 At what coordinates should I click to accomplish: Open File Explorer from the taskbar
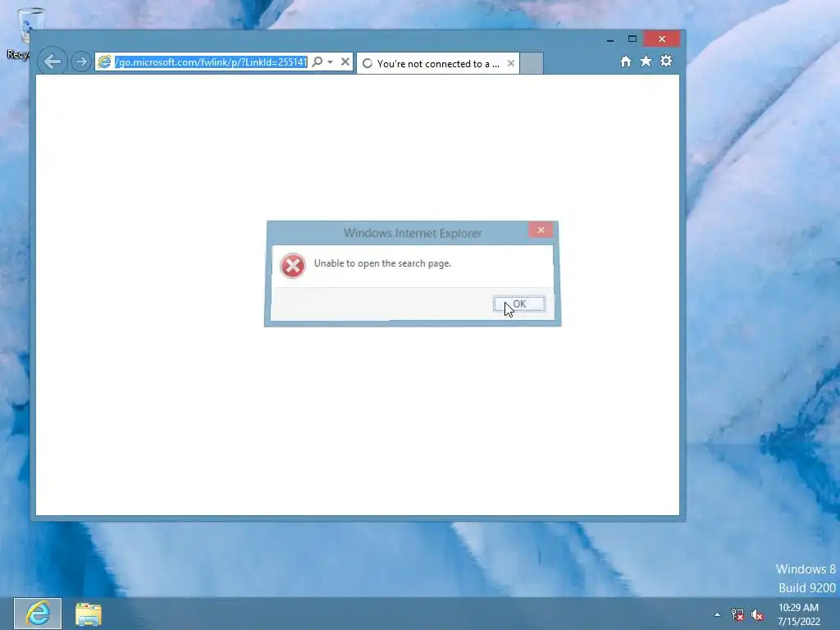coord(89,614)
